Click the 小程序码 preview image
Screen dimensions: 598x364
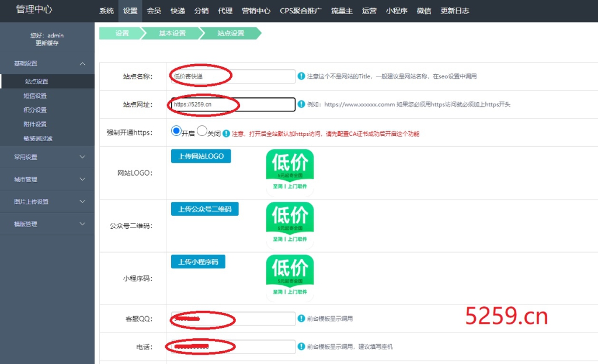290,278
